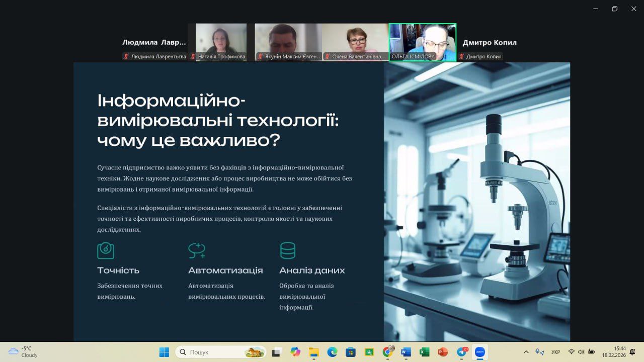Select Якунін Максим video thumbnail

tap(288, 42)
